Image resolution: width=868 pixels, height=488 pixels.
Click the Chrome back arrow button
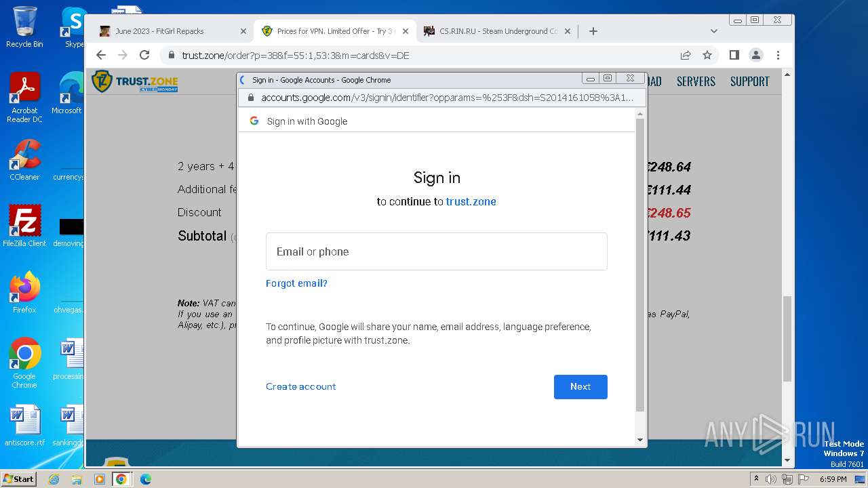pos(101,55)
